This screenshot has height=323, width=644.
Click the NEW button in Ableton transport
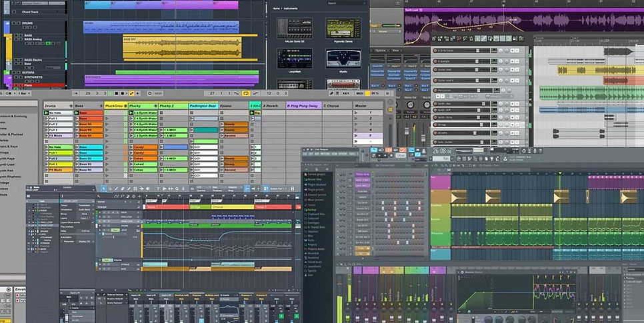tap(158, 93)
